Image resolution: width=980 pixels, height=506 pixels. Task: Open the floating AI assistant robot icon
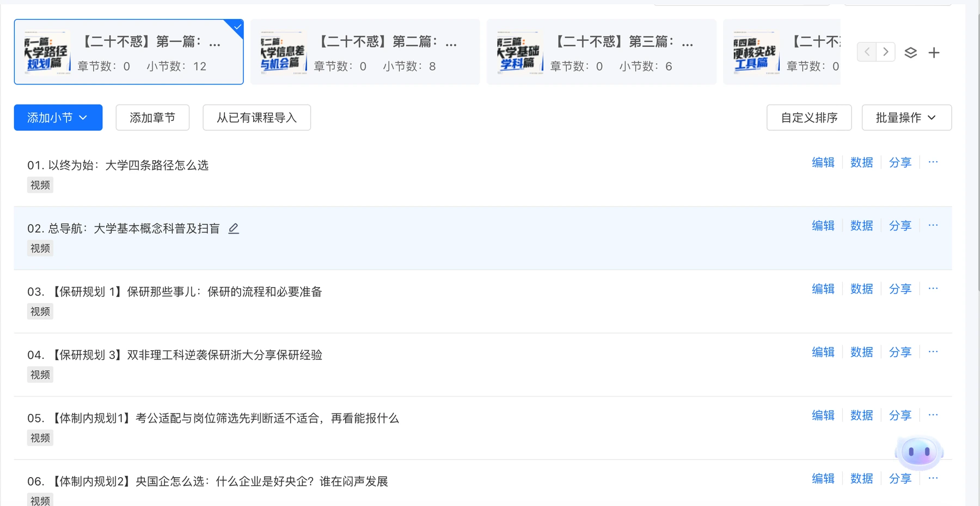click(x=919, y=452)
